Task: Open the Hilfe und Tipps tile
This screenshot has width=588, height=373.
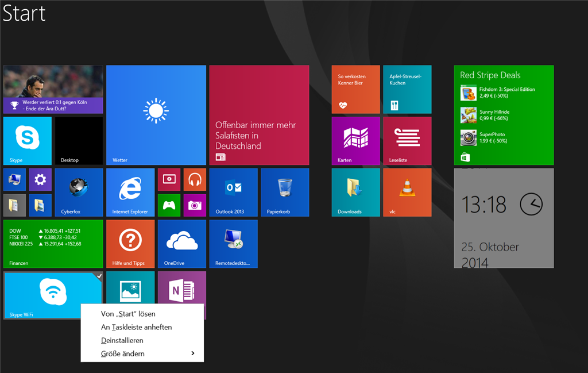Action: pyautogui.click(x=130, y=244)
